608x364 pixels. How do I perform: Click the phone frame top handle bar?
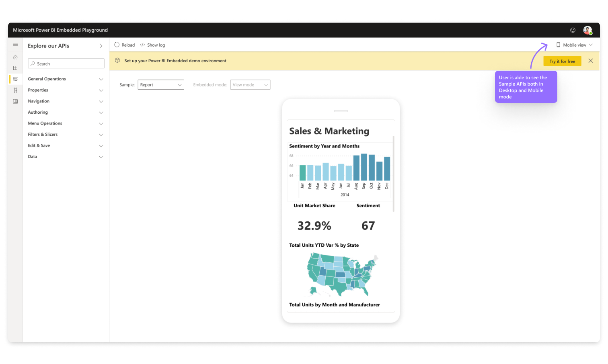(x=341, y=111)
